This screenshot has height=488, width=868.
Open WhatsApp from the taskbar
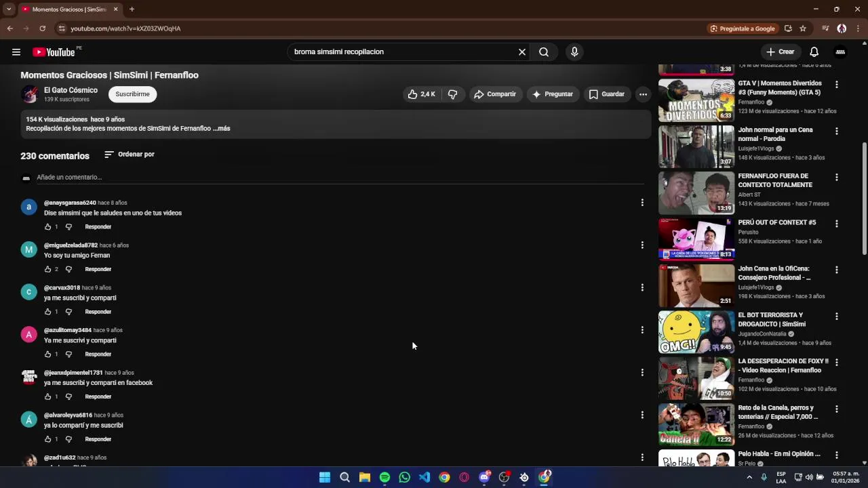pos(404,478)
